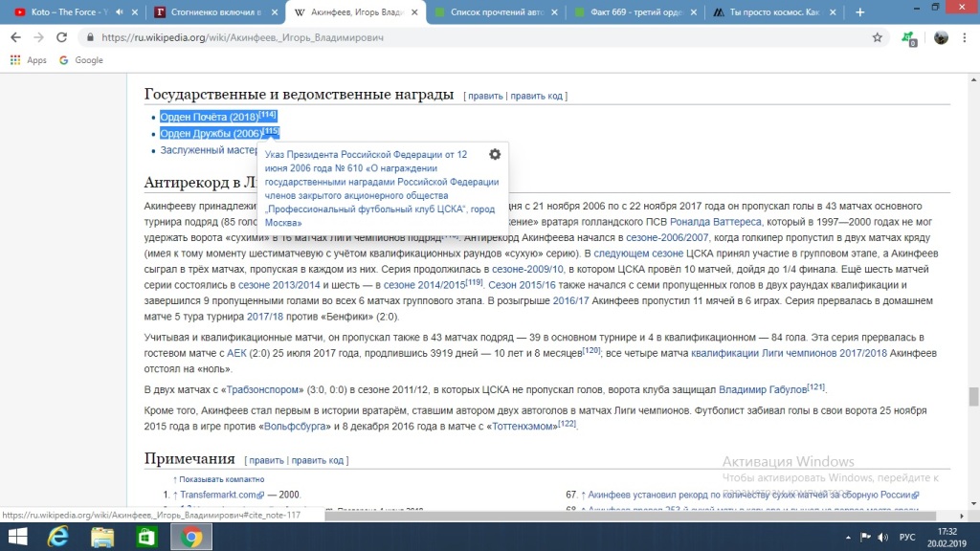980x551 pixels.
Task: Open the Chrome profile avatar
Action: [x=941, y=37]
